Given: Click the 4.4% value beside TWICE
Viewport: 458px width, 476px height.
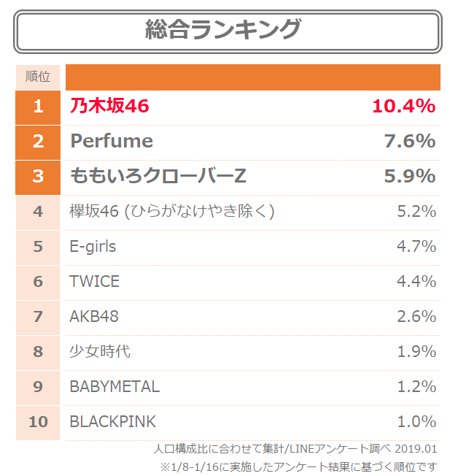Looking at the screenshot, I should 416,281.
